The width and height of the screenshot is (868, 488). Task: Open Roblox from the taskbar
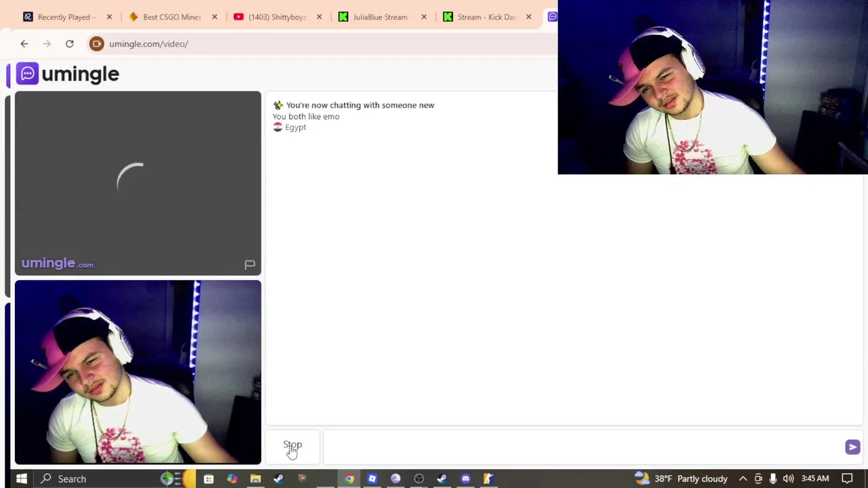point(372,479)
